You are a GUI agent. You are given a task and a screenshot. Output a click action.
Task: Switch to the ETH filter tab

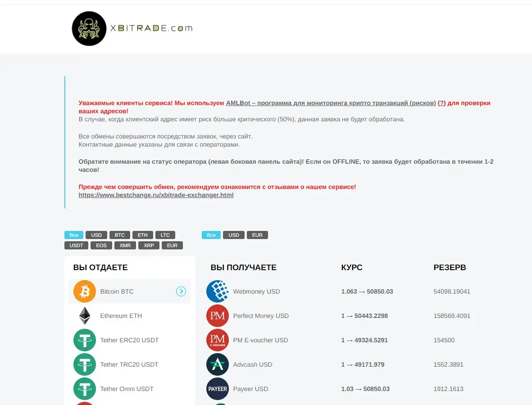[x=142, y=235]
